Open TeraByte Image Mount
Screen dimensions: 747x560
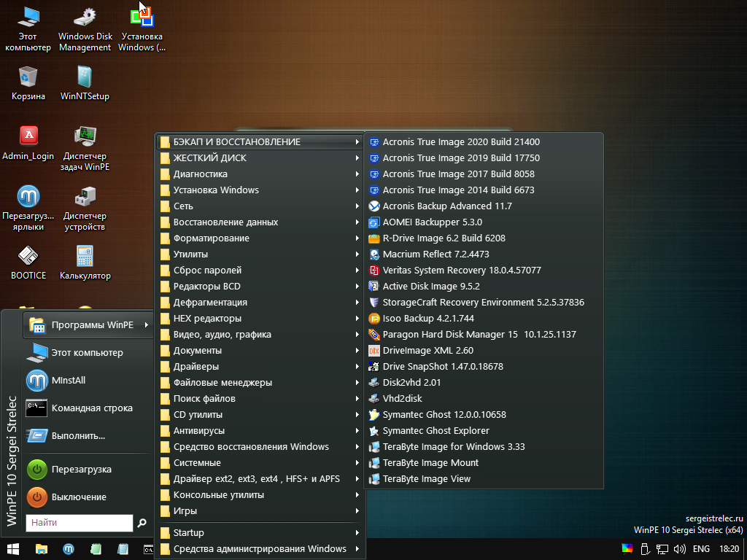coord(484,463)
